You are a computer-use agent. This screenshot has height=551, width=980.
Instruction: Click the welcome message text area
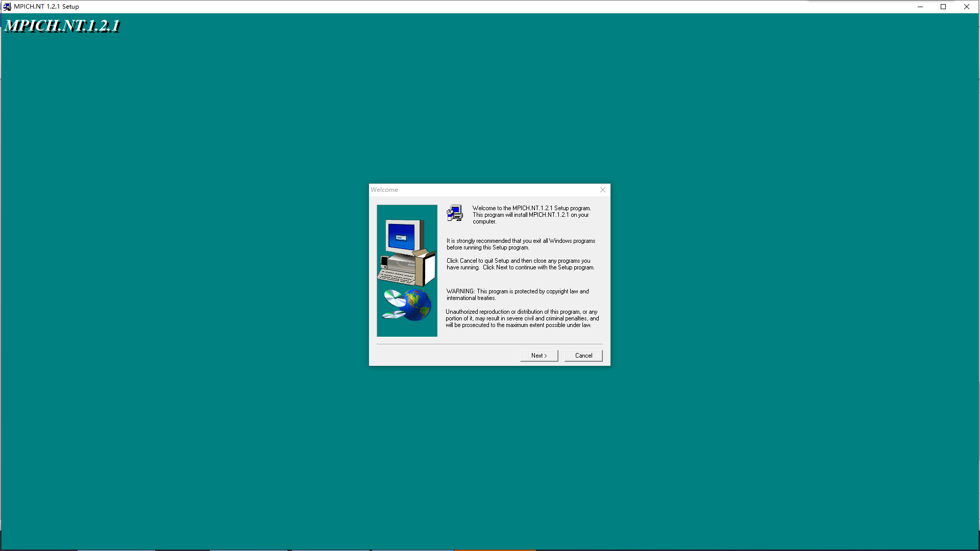coord(531,214)
